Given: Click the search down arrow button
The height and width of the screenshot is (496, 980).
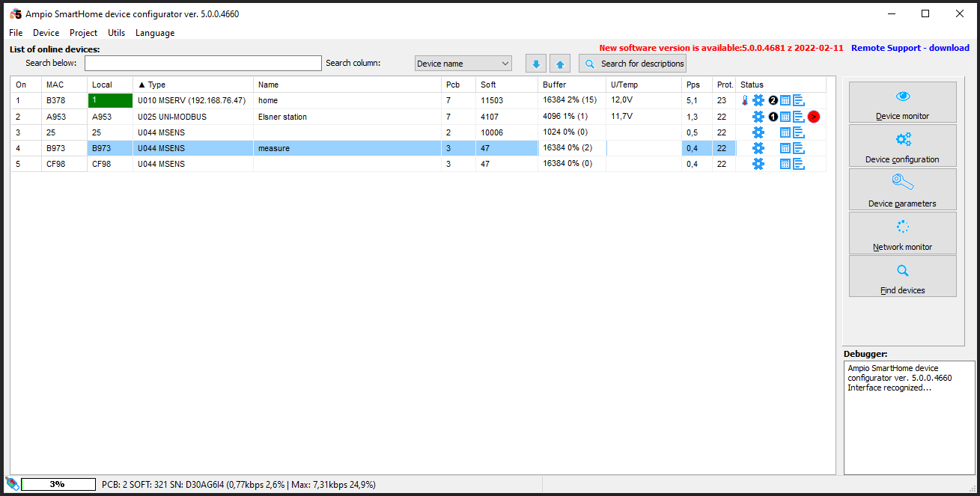Looking at the screenshot, I should point(536,64).
